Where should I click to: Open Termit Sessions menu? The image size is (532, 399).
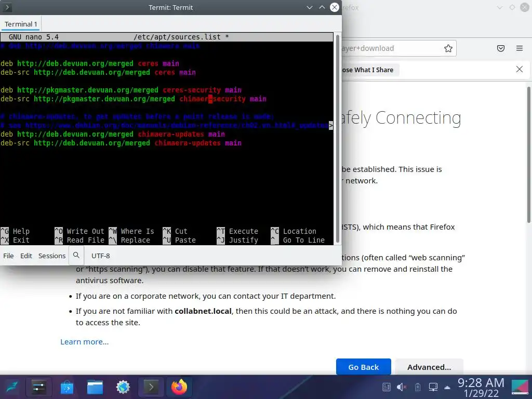coord(52,256)
